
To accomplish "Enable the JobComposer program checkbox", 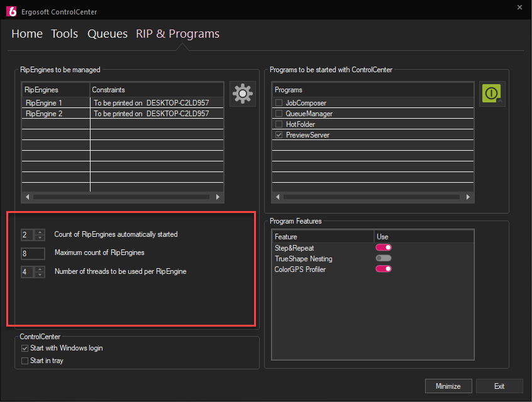I will 279,103.
